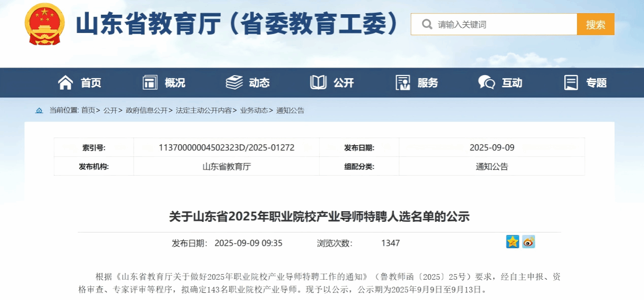This screenshot has width=644, height=300.
Task: Click the timestamp 2025-09-09 09:35
Action: pyautogui.click(x=248, y=243)
